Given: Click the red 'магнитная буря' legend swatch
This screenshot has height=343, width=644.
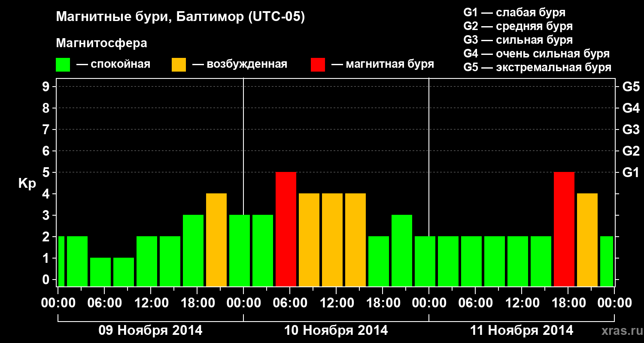Looking at the screenshot, I should (x=318, y=65).
